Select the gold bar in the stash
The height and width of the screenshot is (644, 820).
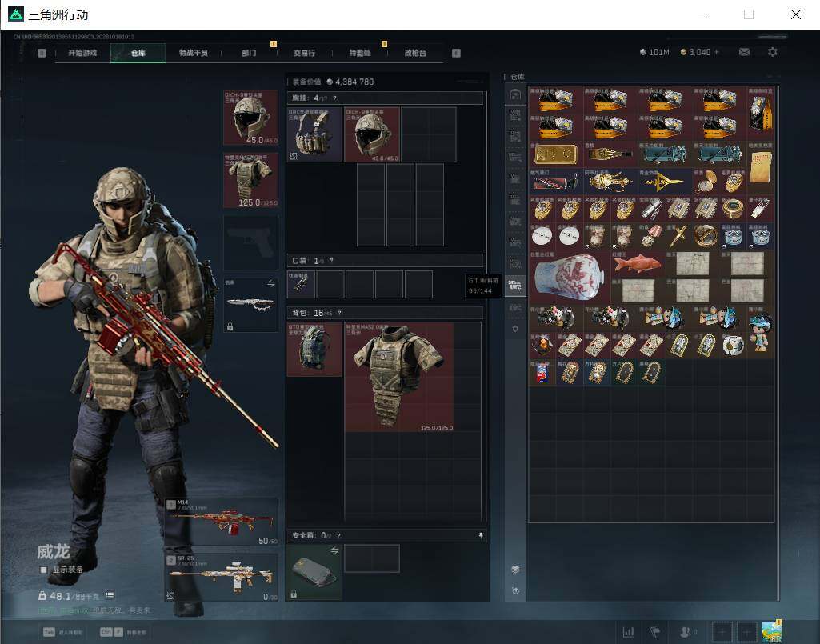point(555,154)
